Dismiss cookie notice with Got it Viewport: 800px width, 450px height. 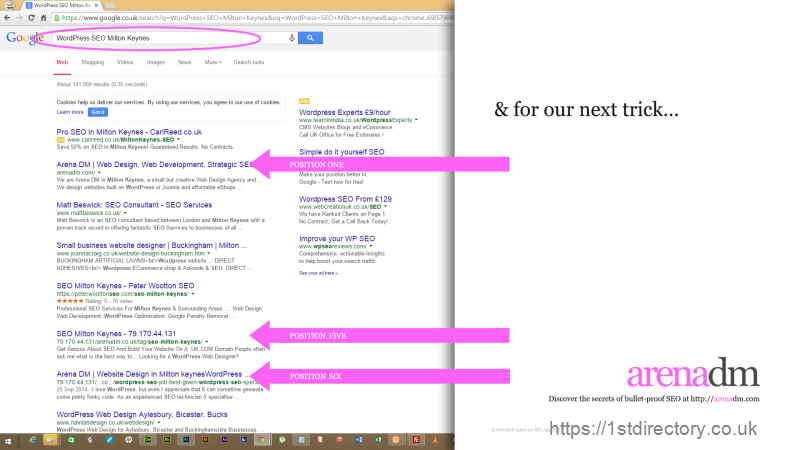click(x=97, y=112)
